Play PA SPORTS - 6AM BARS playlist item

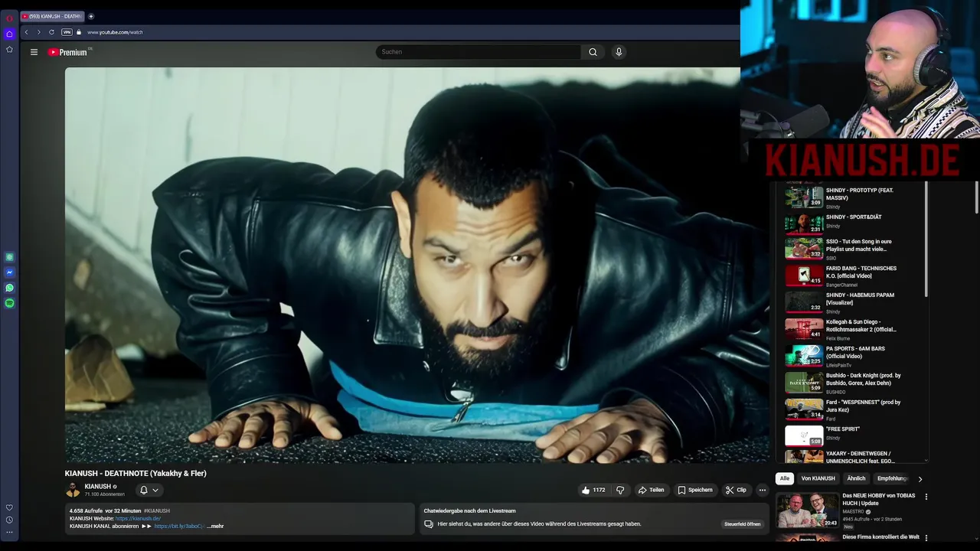[851, 357]
